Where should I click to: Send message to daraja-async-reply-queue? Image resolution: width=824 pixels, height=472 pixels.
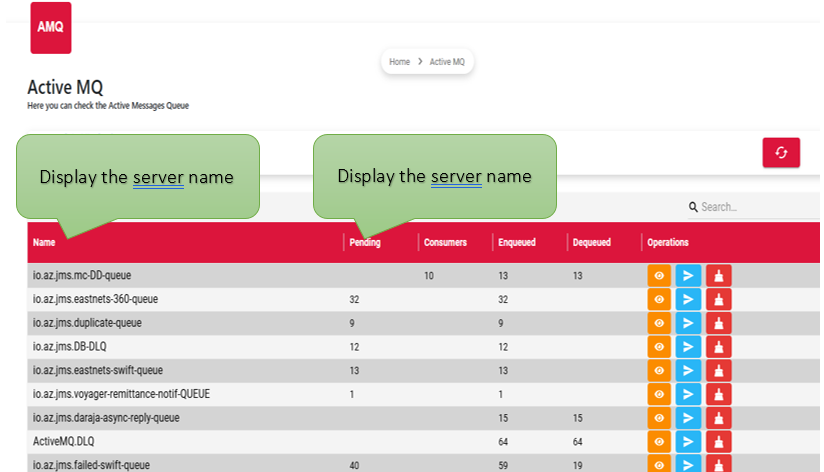[688, 418]
